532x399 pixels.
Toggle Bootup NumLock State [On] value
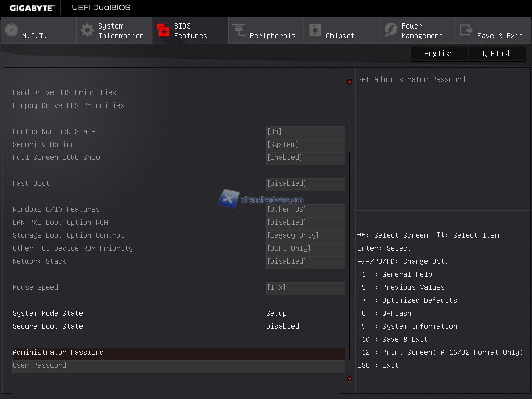[x=305, y=132]
